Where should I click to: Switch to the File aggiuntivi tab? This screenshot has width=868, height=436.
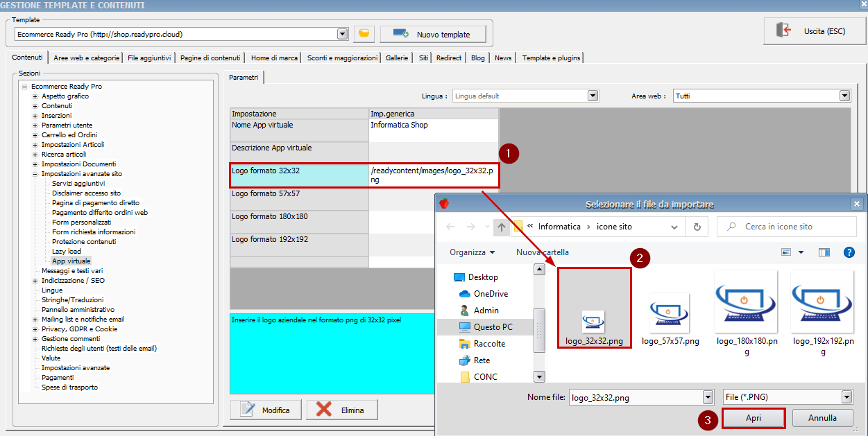(x=149, y=58)
